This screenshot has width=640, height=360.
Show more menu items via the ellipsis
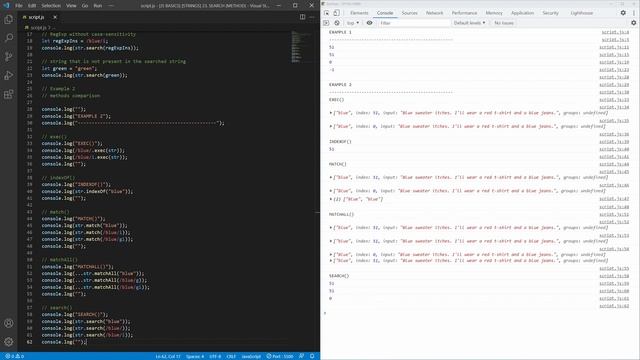(111, 6)
